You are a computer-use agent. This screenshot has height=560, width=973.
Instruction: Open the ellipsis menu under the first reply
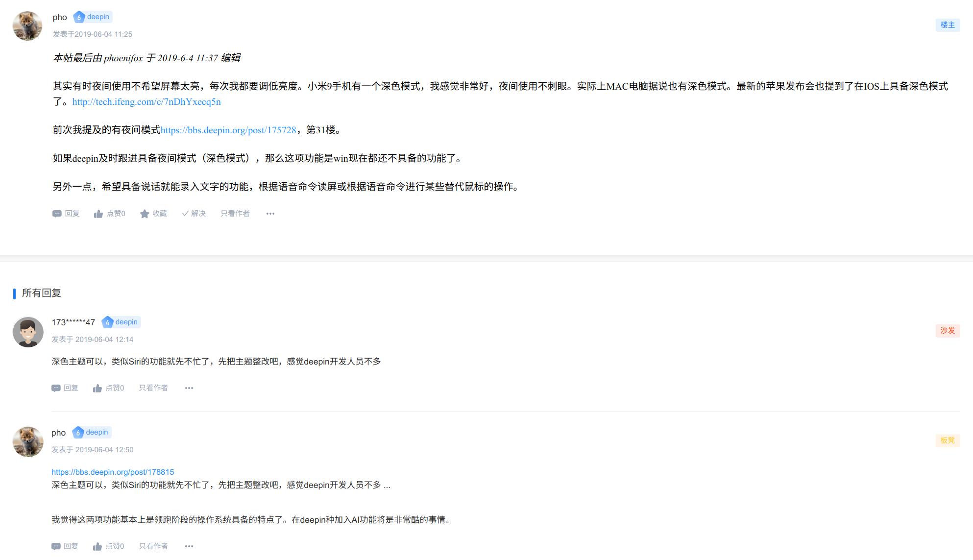point(189,388)
